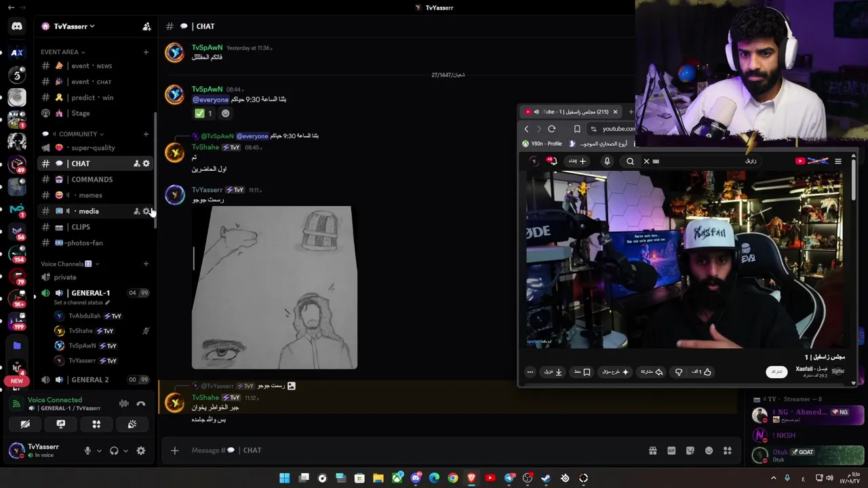Click the Brave browser taskbar icon

[472, 478]
